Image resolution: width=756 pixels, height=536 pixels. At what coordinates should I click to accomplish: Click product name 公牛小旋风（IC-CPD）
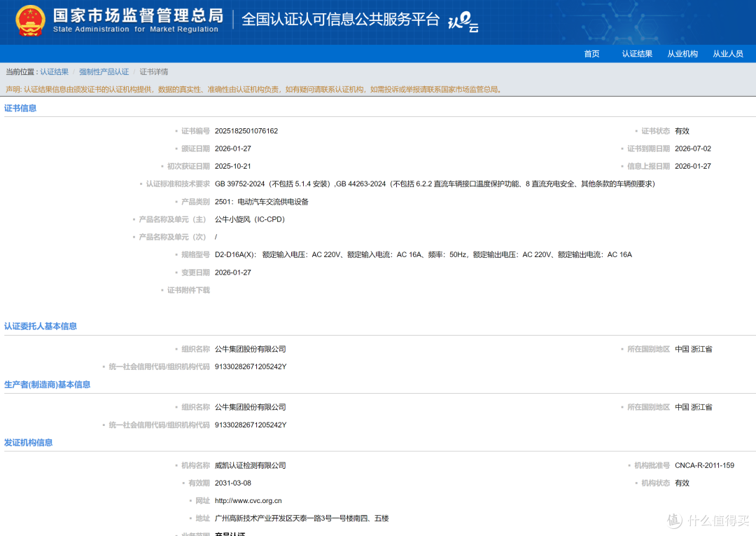(250, 219)
